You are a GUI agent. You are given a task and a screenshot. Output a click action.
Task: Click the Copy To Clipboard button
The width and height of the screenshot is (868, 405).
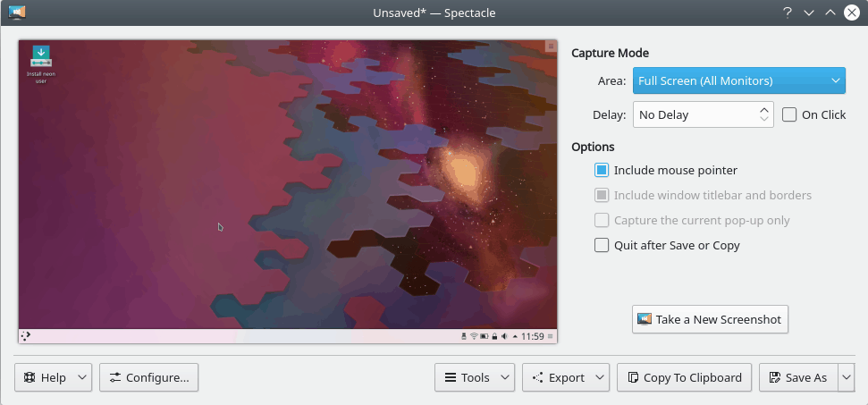point(685,377)
